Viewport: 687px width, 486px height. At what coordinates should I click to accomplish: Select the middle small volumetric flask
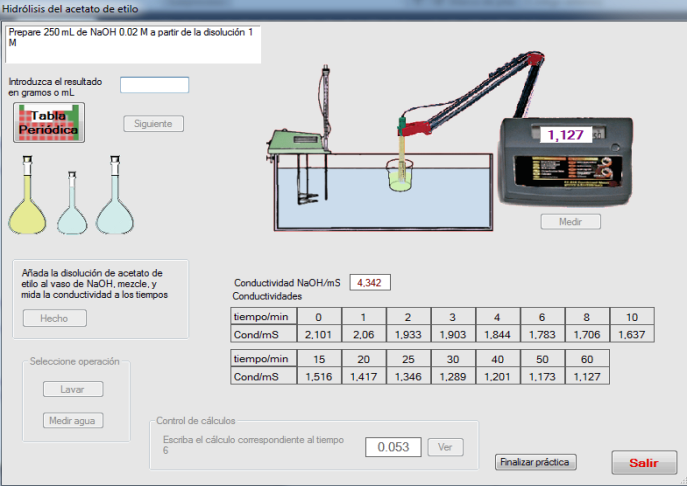[x=72, y=208]
